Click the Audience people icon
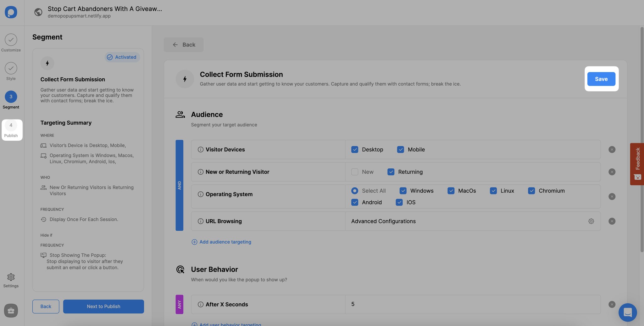The image size is (644, 326). coord(180,114)
